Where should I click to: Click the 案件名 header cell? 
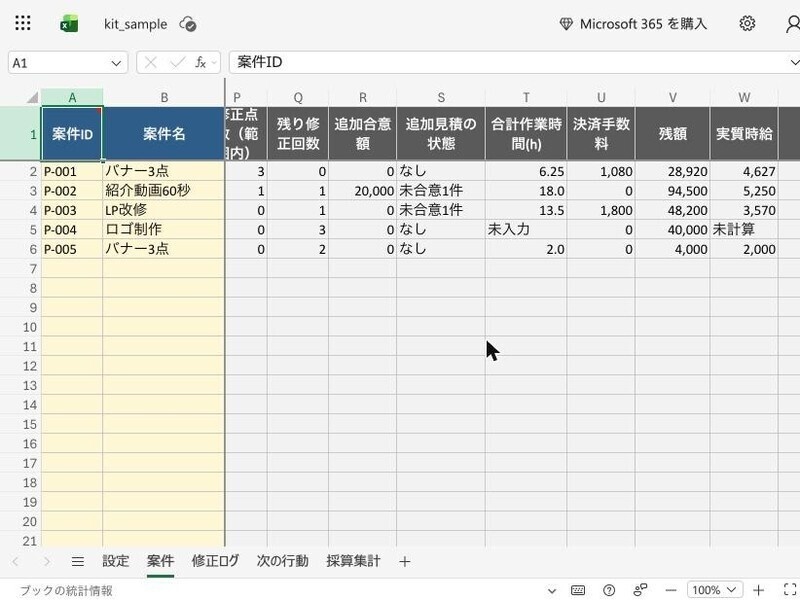pos(164,134)
